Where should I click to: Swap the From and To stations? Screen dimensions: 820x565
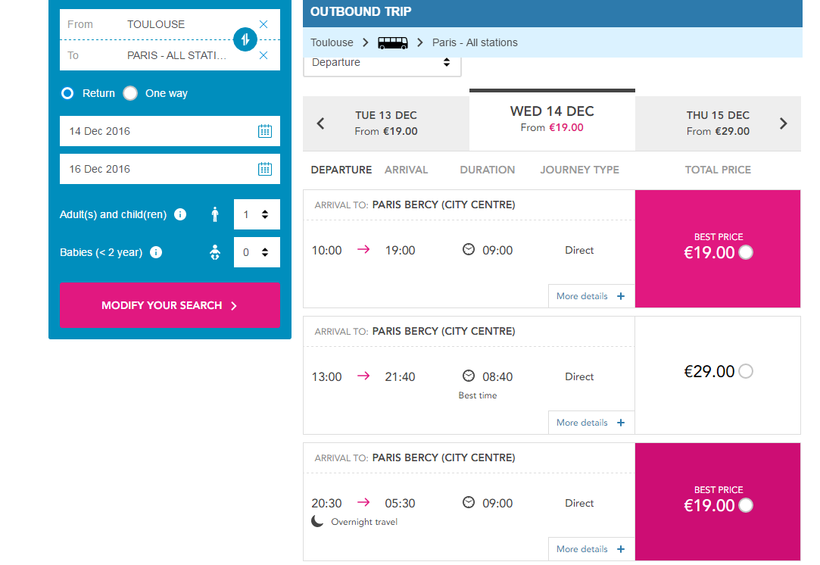pyautogui.click(x=246, y=39)
